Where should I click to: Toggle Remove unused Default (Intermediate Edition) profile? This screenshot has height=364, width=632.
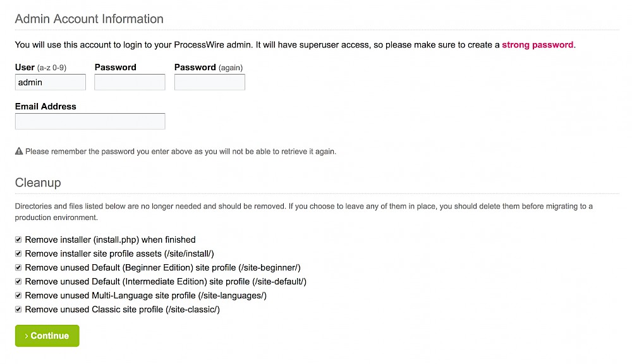[18, 281]
